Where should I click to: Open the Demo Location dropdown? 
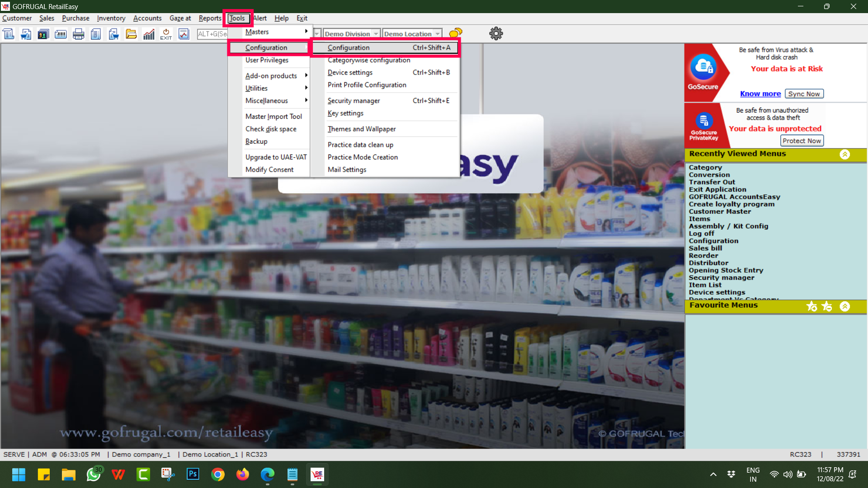(437, 34)
